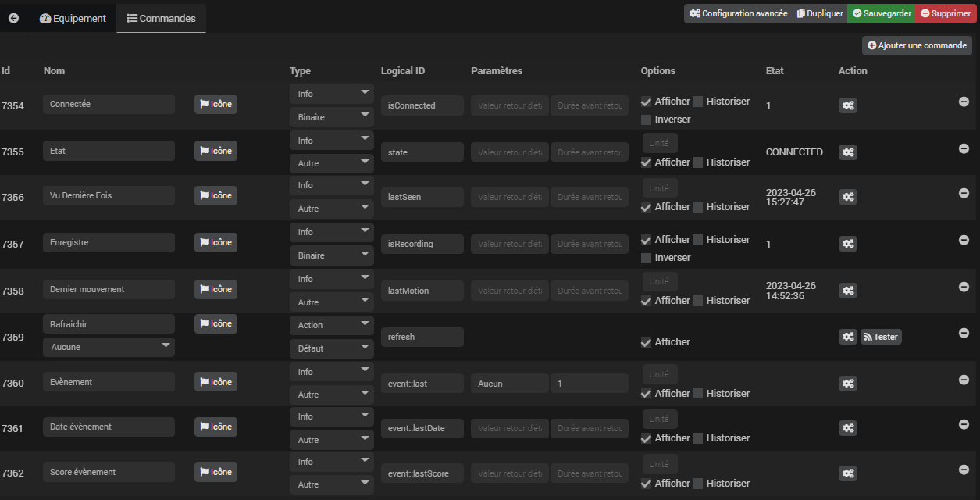Click the Icône flag button for Enregistre
The width and height of the screenshot is (980, 500).
pyautogui.click(x=216, y=243)
